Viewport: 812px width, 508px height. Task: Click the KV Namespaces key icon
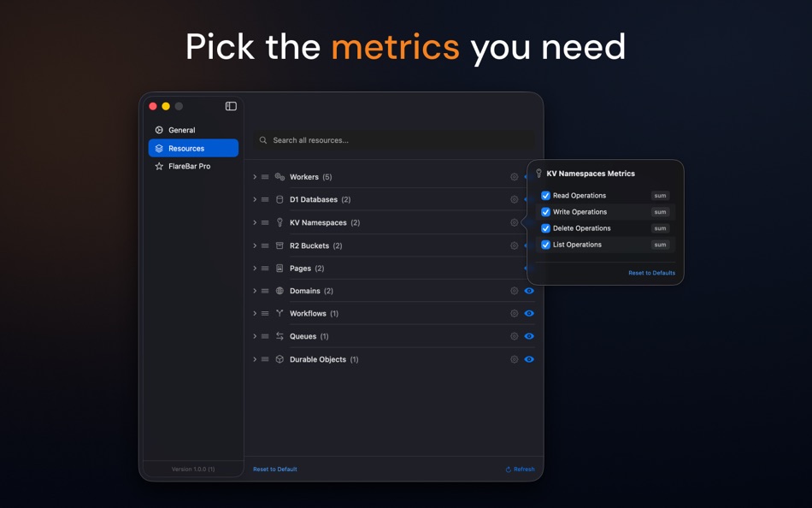tap(279, 222)
